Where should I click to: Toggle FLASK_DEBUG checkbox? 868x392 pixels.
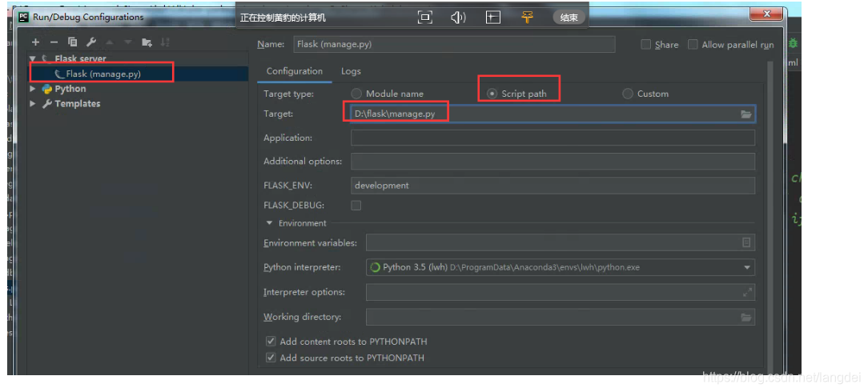[356, 205]
